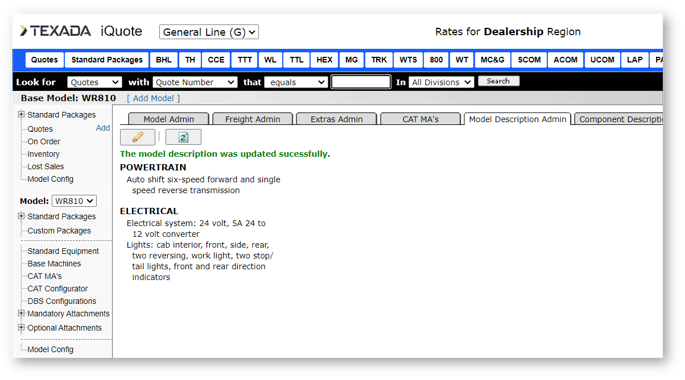Open the Look for Quotes dropdown
Image resolution: width=685 pixels, height=380 pixels.
tap(94, 82)
